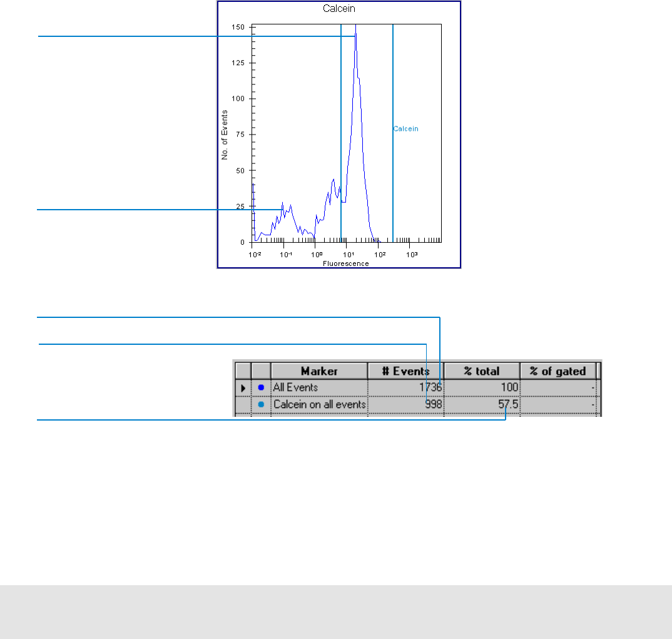This screenshot has width=672, height=639.
Task: Click the left Calcein marker boundary line
Action: point(341,133)
